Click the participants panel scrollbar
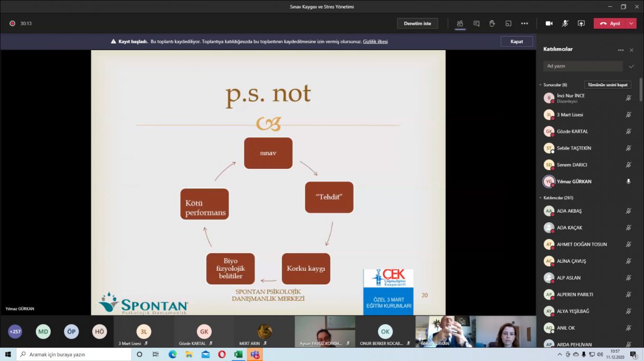Viewport: 644px width, 361px height. pyautogui.click(x=641, y=90)
